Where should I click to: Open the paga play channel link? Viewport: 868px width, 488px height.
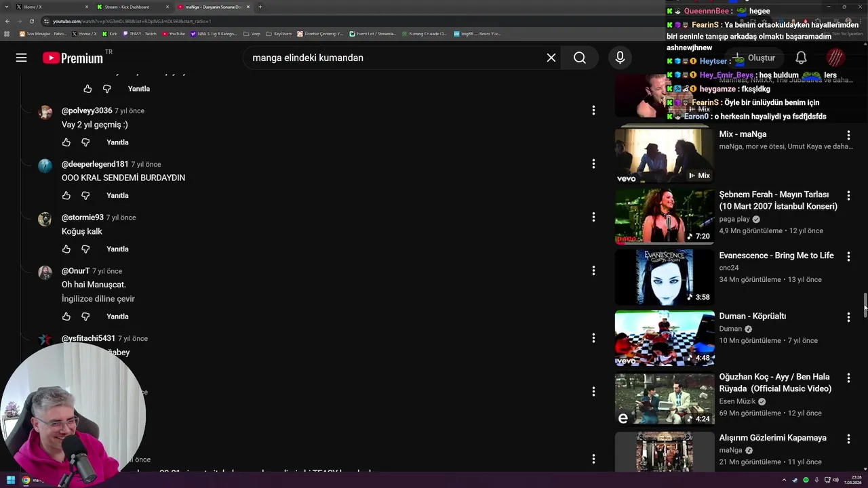coord(734,219)
